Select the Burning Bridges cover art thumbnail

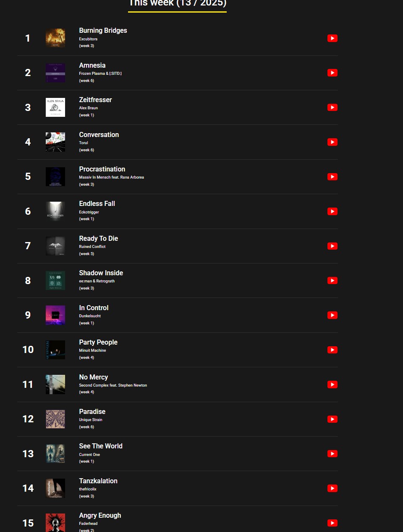click(55, 38)
